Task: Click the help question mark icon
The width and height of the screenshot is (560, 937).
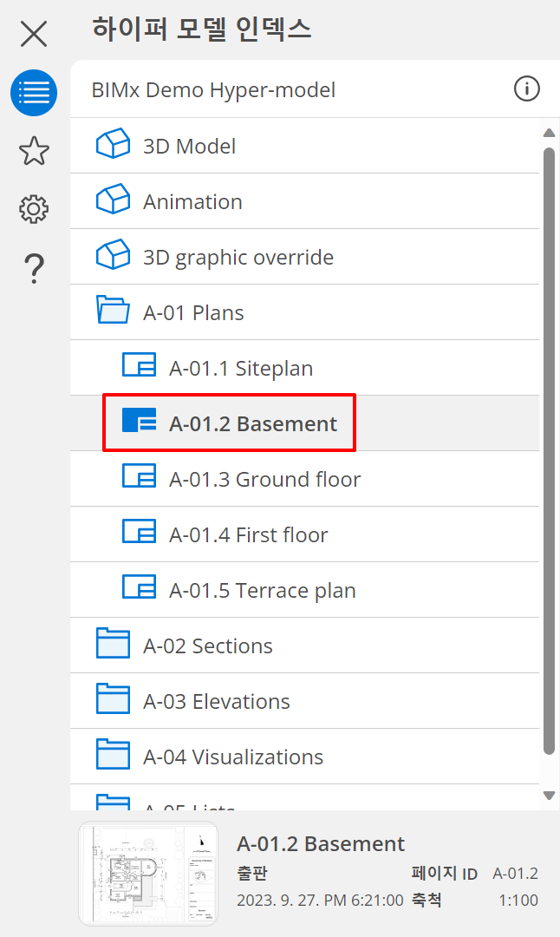Action: pos(34,268)
